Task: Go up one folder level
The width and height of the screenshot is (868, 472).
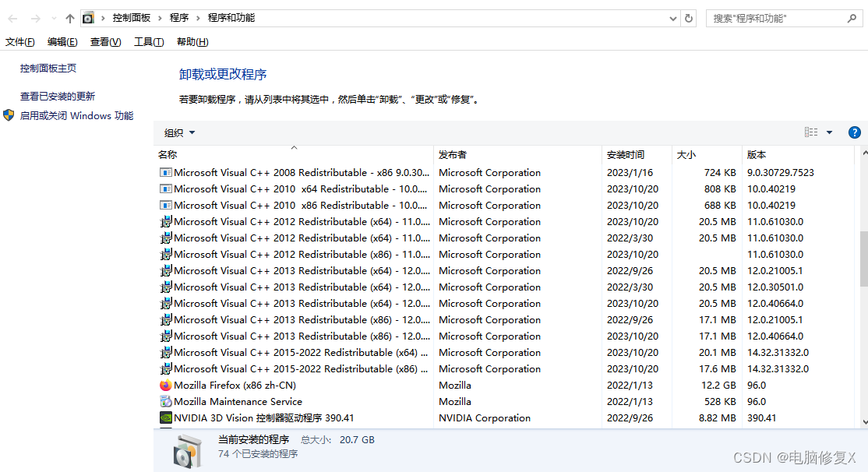Action: coord(70,18)
